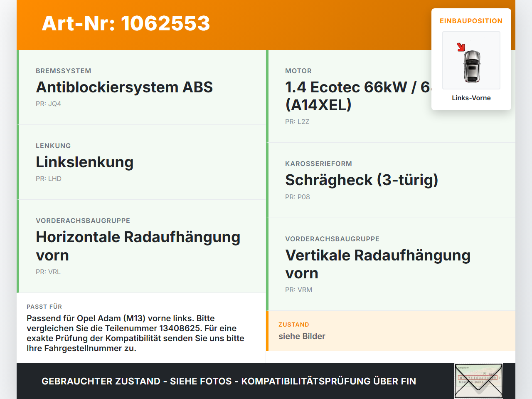Click the PR: VRM code
The height and width of the screenshot is (399, 532).
pyautogui.click(x=298, y=290)
